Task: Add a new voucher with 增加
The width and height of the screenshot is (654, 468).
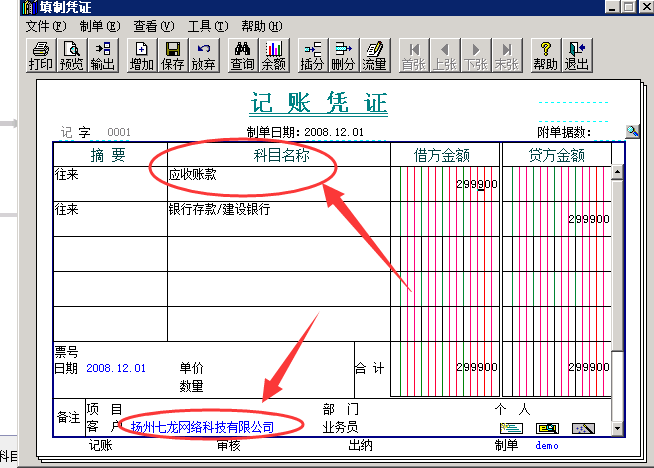Action: [142, 55]
